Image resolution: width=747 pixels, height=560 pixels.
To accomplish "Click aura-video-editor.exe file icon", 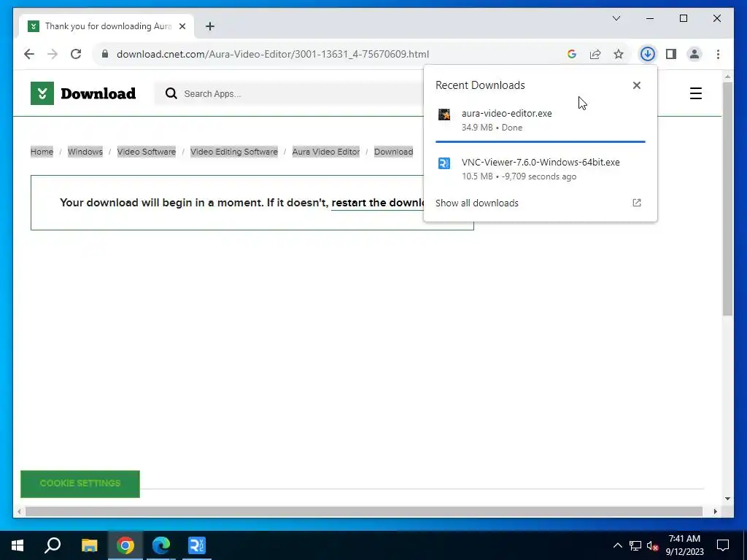I will [444, 114].
